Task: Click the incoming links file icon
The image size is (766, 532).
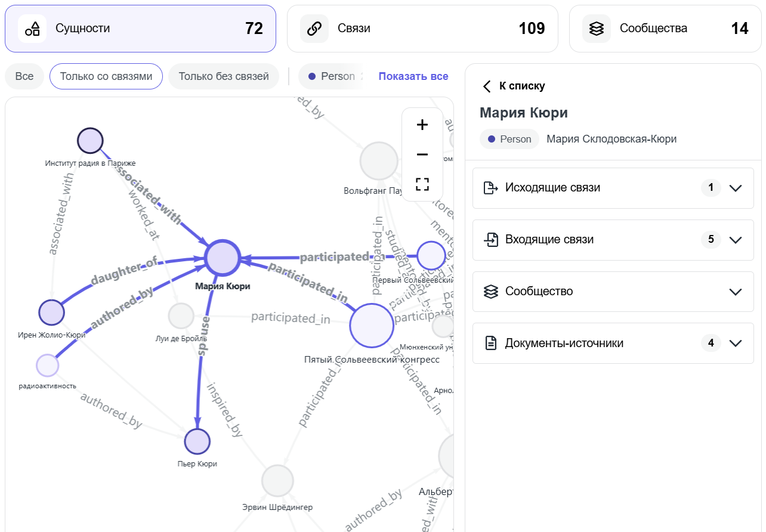Action: 490,240
